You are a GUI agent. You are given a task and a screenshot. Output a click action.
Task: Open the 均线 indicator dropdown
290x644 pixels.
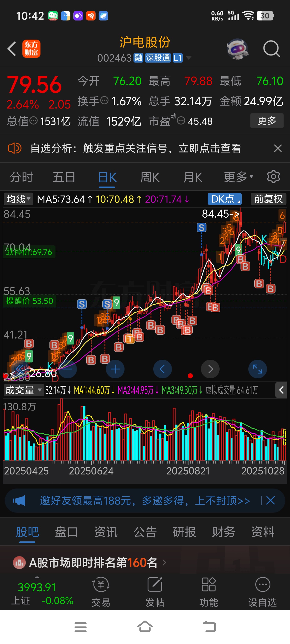click(18, 199)
